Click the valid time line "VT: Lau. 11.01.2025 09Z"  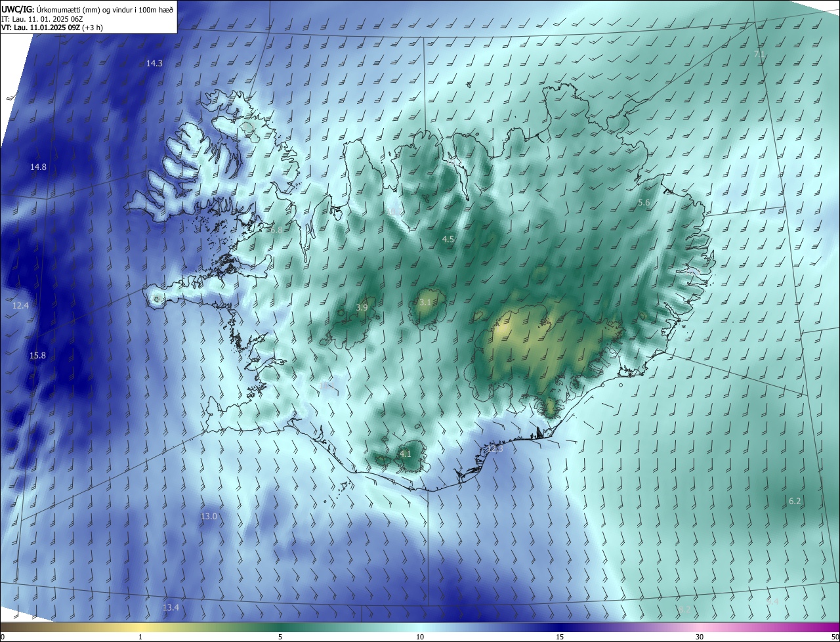point(41,28)
